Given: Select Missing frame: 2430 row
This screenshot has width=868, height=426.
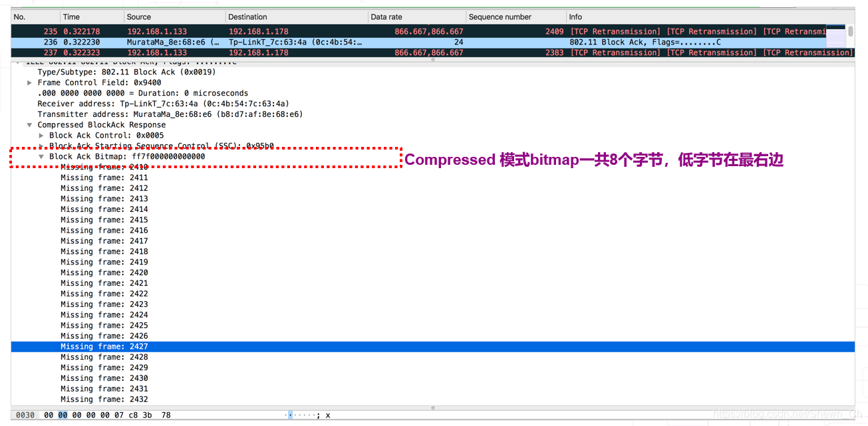Looking at the screenshot, I should pos(432,378).
